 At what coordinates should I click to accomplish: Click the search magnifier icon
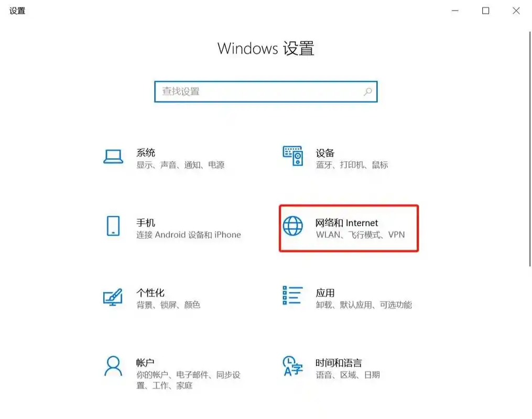pos(368,92)
